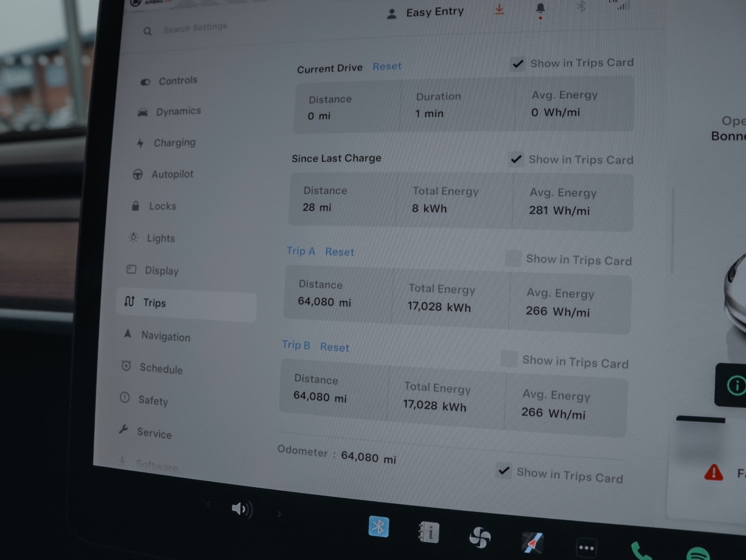Screen dimensions: 746x560
Task: Toggle Current Drive Show in Trips Card
Action: tap(518, 64)
